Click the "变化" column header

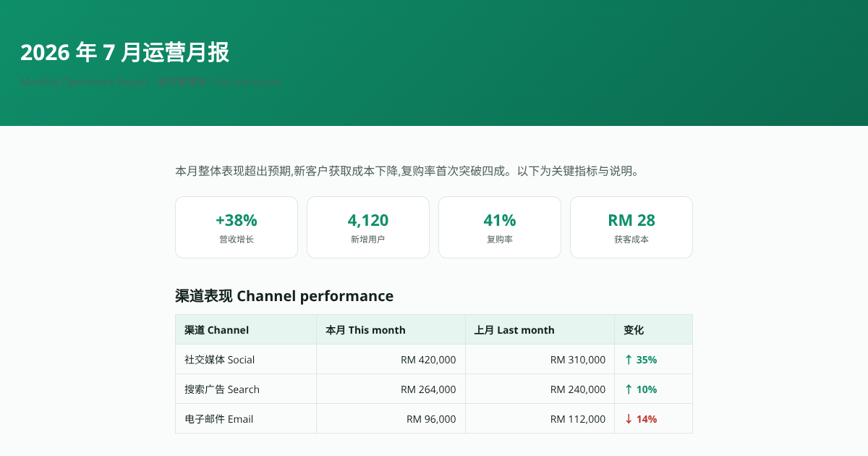point(654,330)
